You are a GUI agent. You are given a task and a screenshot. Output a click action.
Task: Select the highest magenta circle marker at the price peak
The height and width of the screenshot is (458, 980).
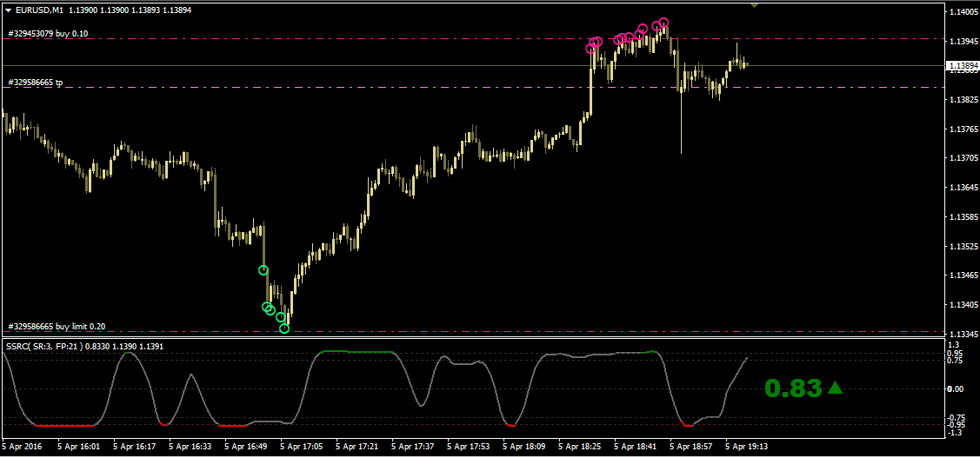663,23
